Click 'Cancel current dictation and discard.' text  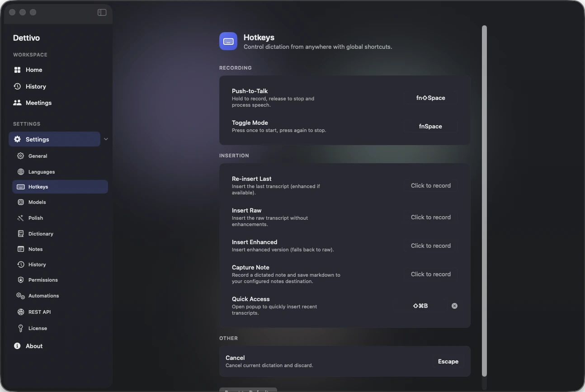coord(269,365)
